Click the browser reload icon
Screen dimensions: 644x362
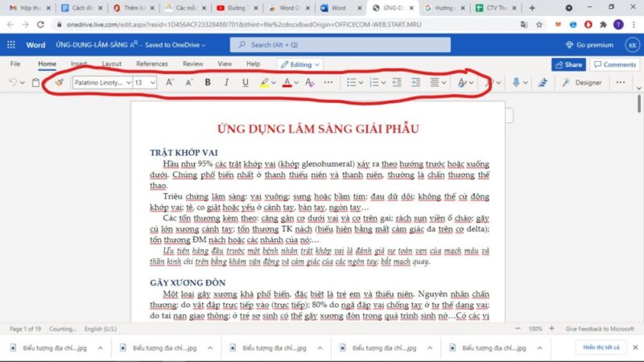pyautogui.click(x=40, y=25)
